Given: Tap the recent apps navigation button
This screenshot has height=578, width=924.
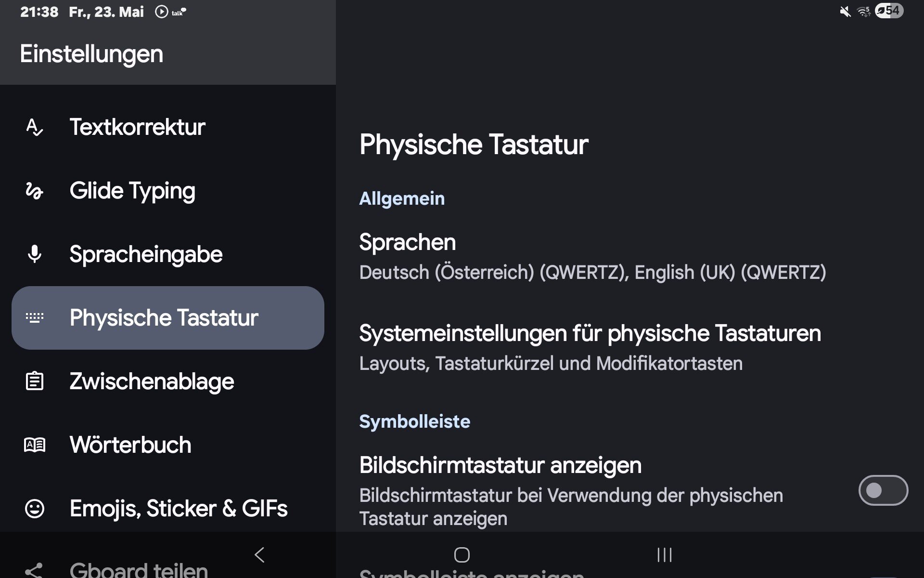Looking at the screenshot, I should coord(665,555).
